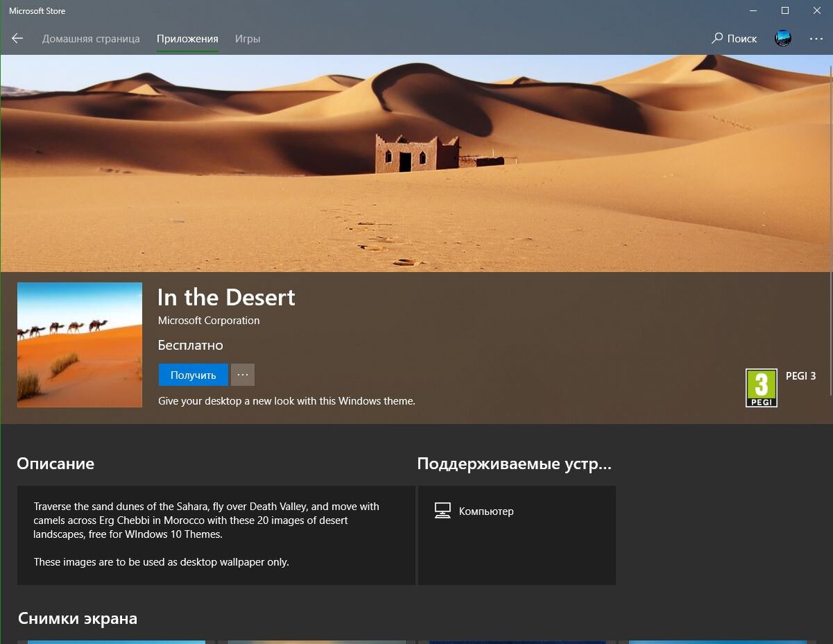Open more actions next to Получить
This screenshot has height=644, width=833.
pos(242,375)
